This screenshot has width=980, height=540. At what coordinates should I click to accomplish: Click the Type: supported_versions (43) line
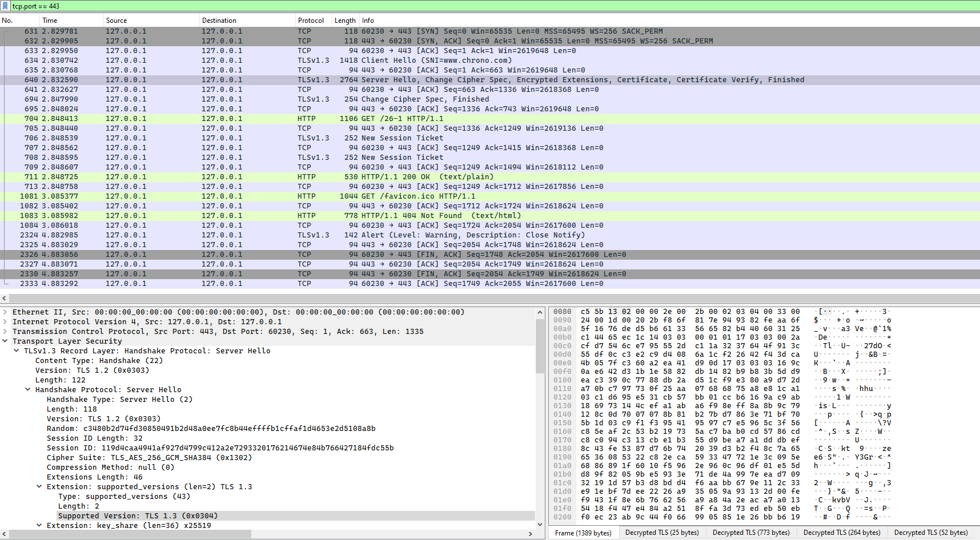pos(124,496)
